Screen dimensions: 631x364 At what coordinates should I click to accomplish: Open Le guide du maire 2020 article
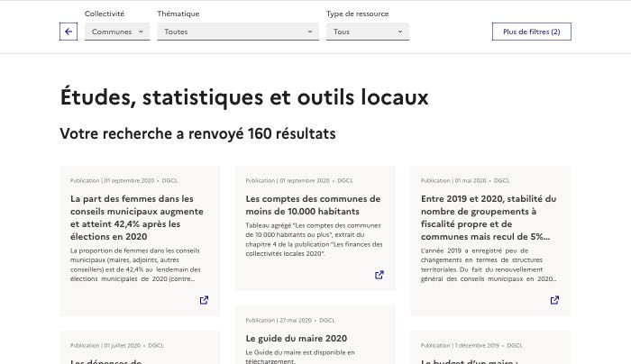(297, 338)
